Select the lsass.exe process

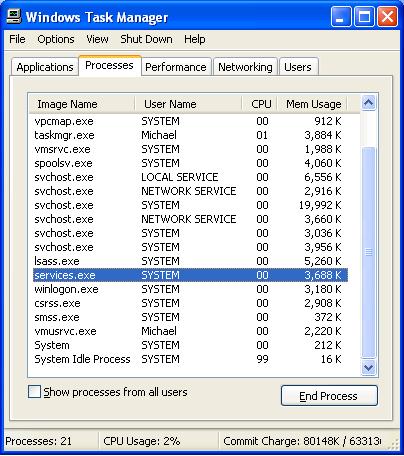(190, 261)
